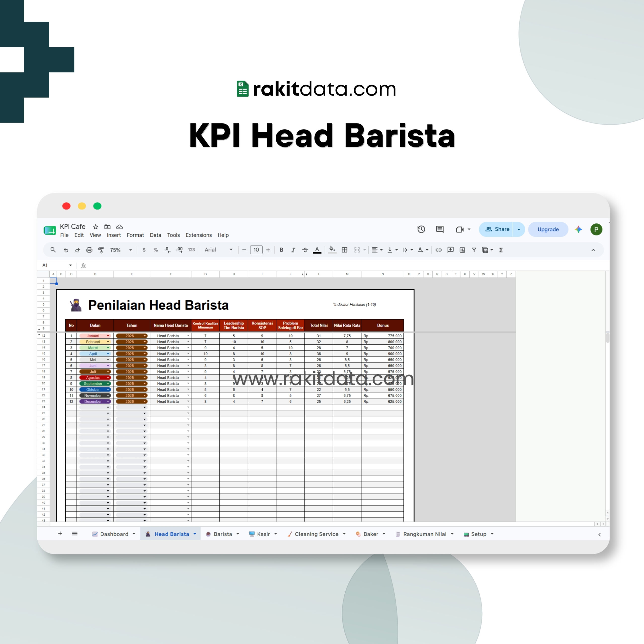The height and width of the screenshot is (644, 644).
Task: Redo the last action
Action: point(77,250)
